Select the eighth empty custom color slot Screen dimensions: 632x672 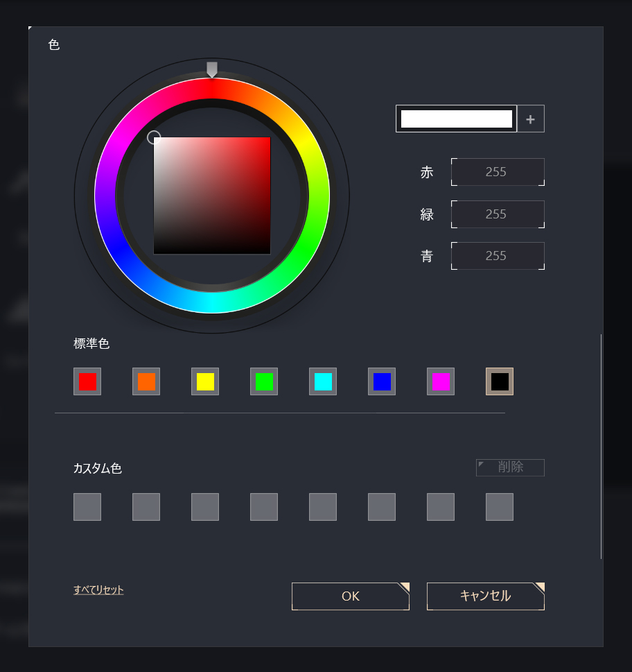tap(500, 507)
